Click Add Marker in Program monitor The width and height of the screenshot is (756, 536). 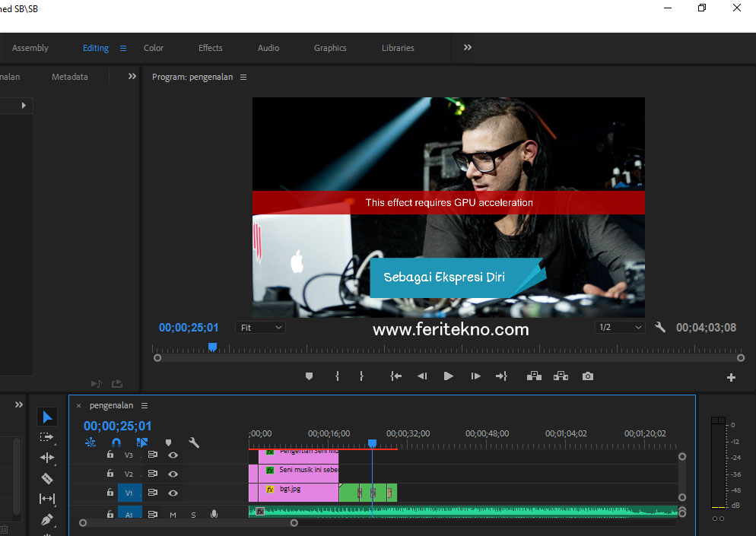click(x=309, y=376)
